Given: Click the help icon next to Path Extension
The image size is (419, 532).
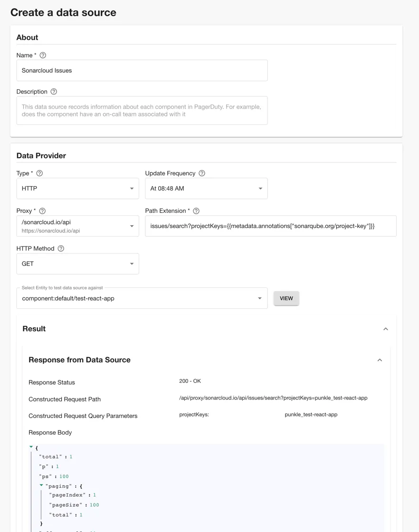Looking at the screenshot, I should [x=195, y=210].
